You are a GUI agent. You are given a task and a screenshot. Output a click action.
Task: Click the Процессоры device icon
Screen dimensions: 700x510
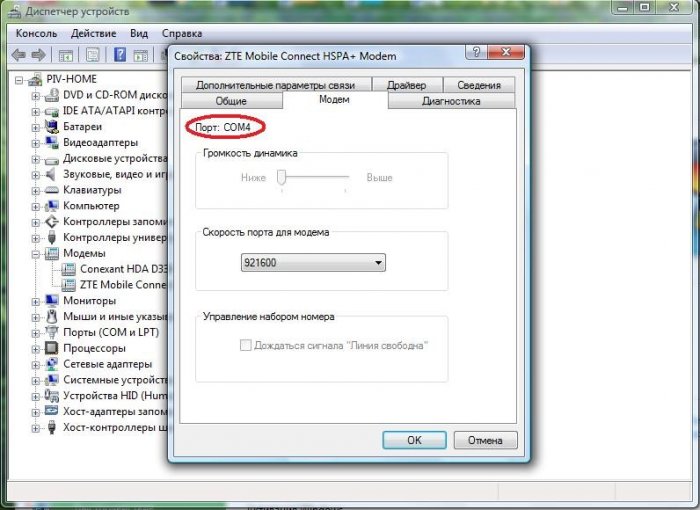coord(52,348)
